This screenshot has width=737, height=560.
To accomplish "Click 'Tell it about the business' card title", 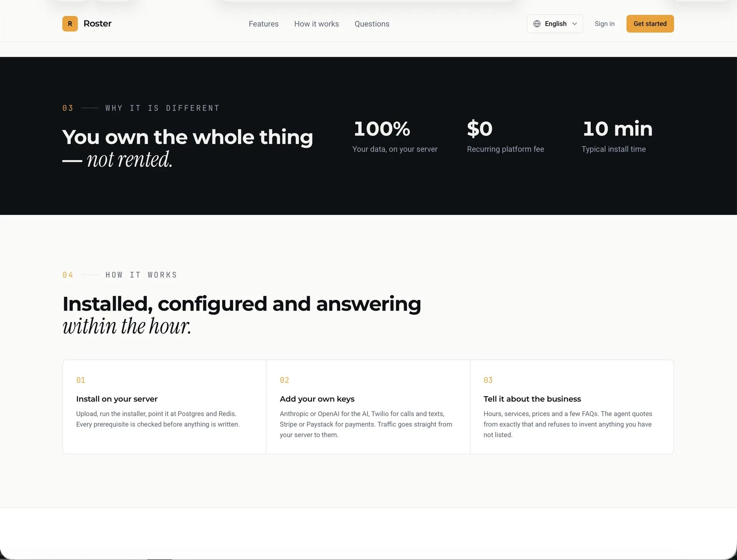I will (532, 399).
